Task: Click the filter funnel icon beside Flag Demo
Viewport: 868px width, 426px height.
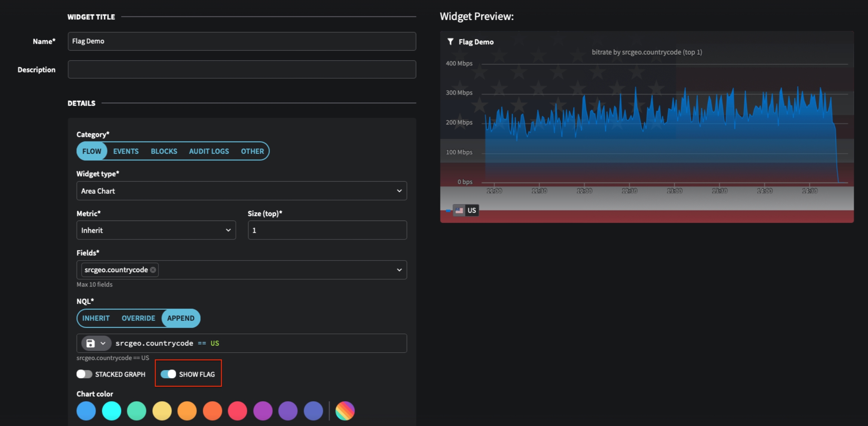Action: (x=450, y=41)
